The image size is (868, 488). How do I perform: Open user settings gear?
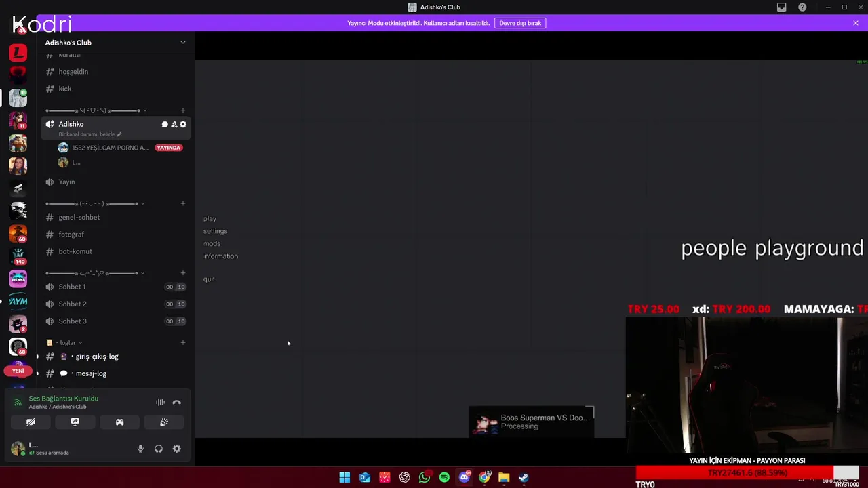pos(177,449)
